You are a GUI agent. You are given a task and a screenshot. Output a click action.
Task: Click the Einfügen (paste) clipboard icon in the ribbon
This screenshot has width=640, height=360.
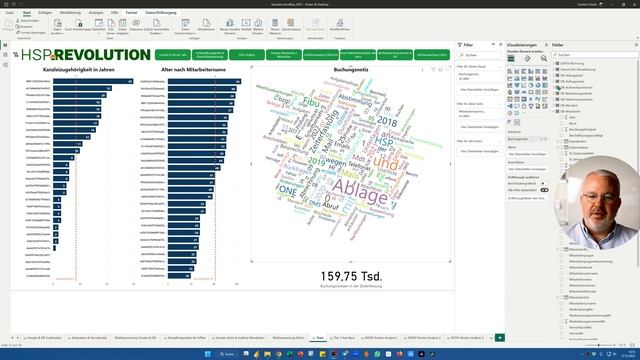(8, 24)
